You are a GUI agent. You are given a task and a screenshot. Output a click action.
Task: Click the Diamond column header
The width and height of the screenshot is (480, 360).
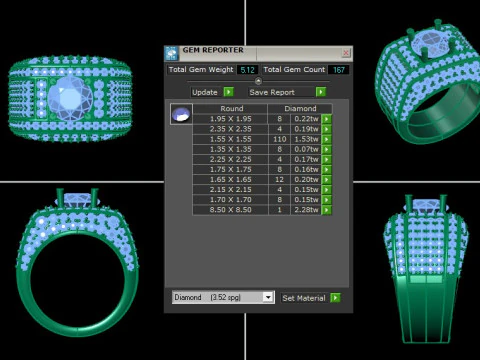click(x=300, y=109)
